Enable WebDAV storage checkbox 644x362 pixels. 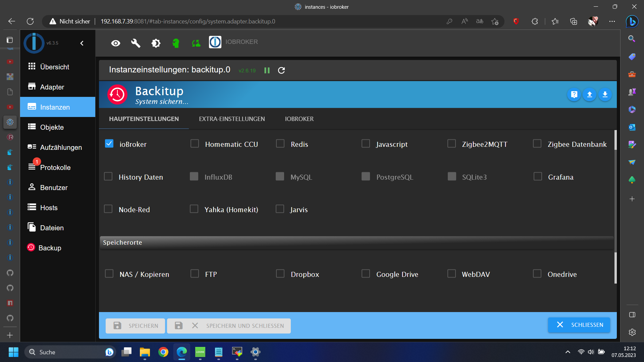(451, 274)
